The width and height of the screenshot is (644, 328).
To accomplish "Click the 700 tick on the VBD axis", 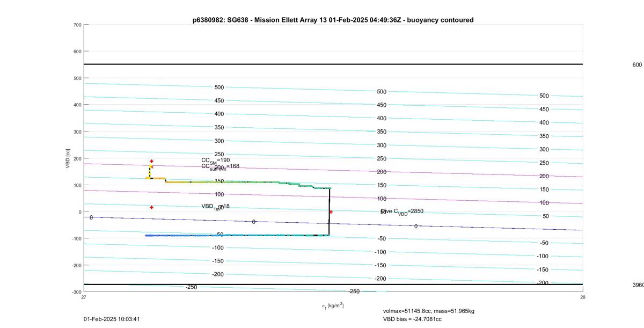I will 76,25.
